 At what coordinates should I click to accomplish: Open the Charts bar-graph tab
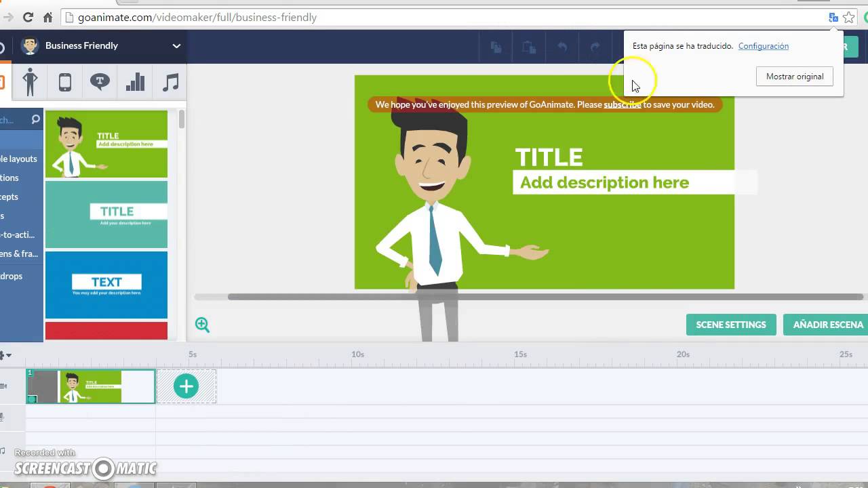(x=136, y=83)
